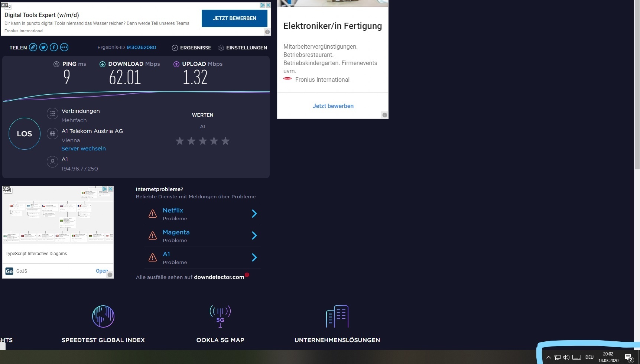Select Mehrfach connection mode text
The height and width of the screenshot is (364, 640).
coord(74,120)
